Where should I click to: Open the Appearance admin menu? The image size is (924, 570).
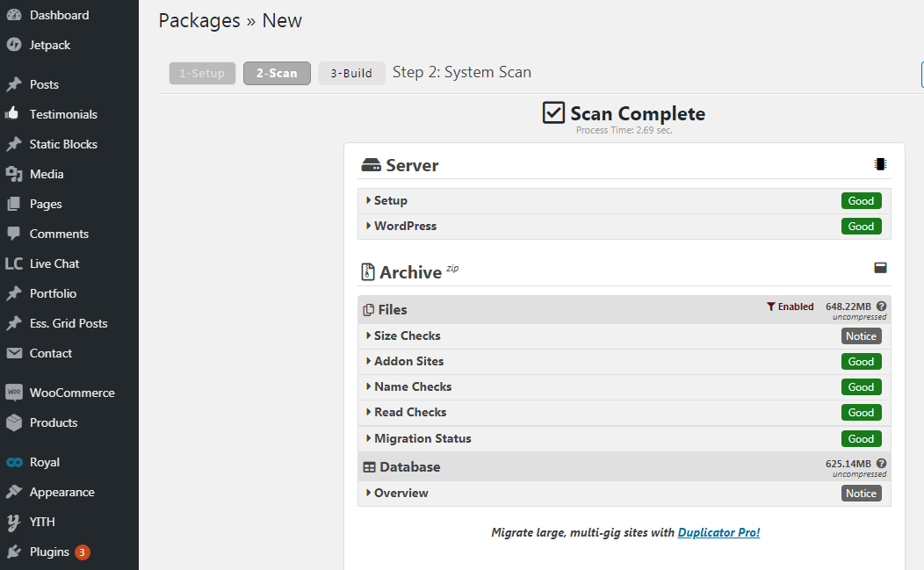point(61,492)
